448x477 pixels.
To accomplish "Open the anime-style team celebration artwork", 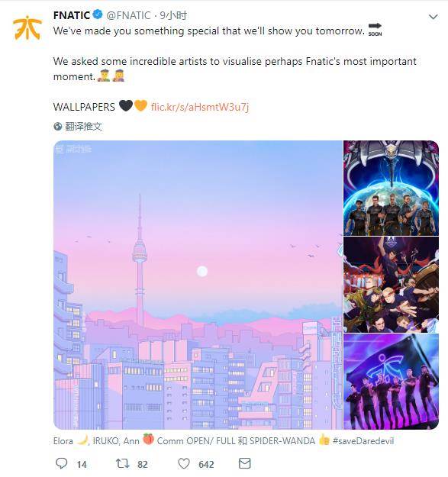I will tap(391, 285).
